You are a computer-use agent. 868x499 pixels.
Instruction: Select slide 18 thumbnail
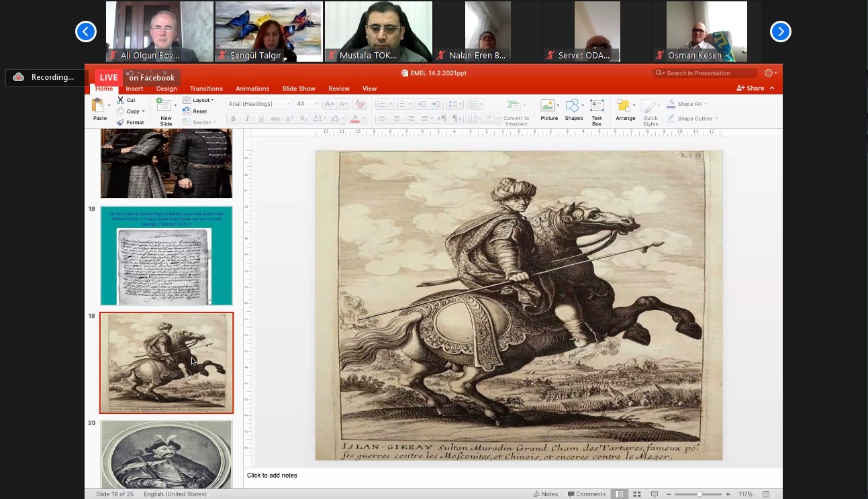166,256
